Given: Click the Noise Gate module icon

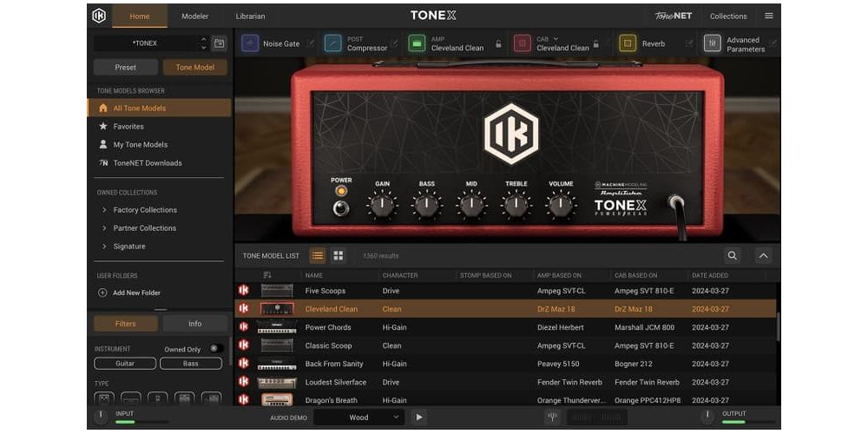Looking at the screenshot, I should (x=250, y=43).
